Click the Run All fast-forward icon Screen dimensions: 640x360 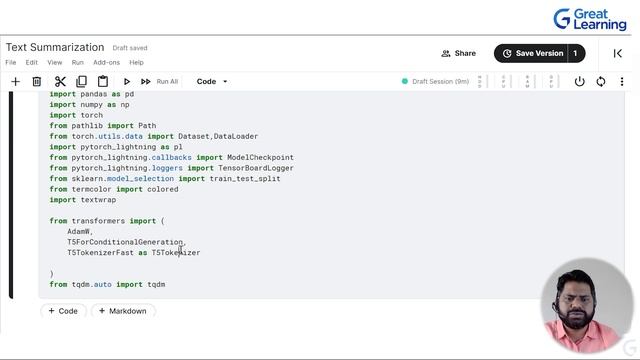coord(146,82)
